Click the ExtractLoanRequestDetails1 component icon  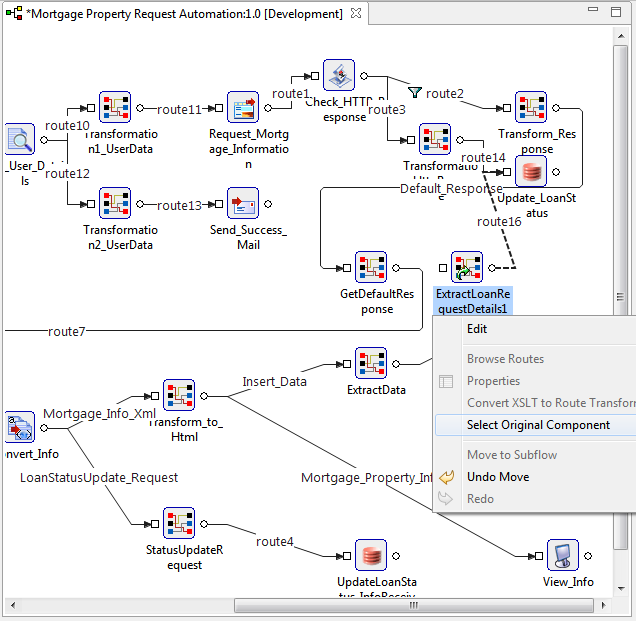[467, 267]
